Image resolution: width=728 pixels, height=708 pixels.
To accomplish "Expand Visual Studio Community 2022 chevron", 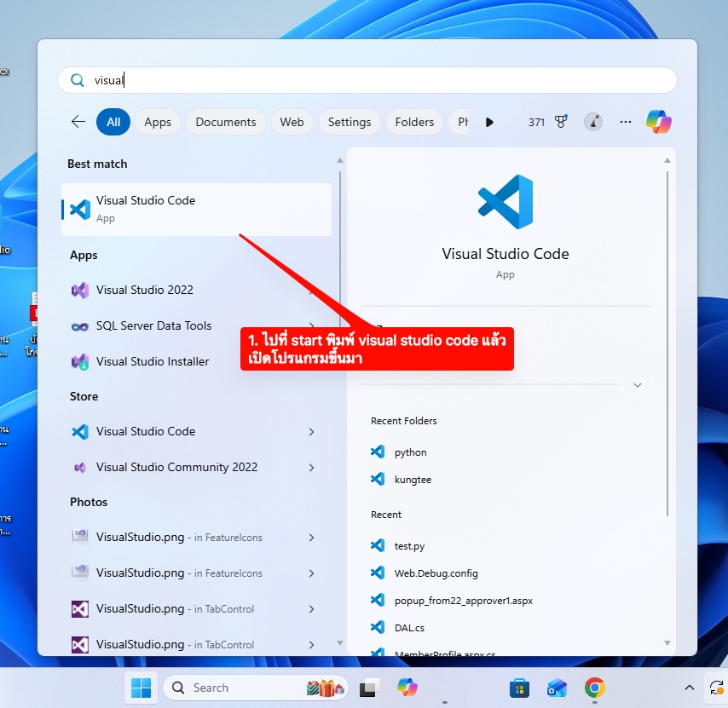I will pyautogui.click(x=311, y=468).
